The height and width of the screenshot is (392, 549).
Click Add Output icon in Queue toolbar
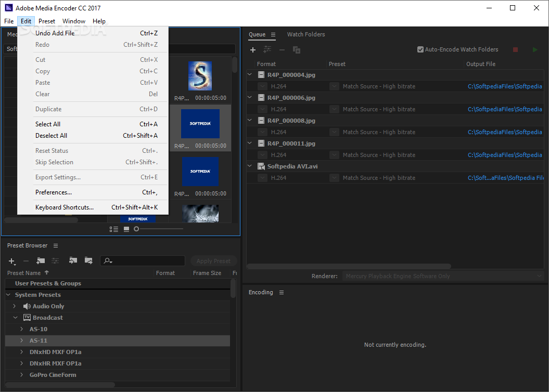tap(267, 50)
